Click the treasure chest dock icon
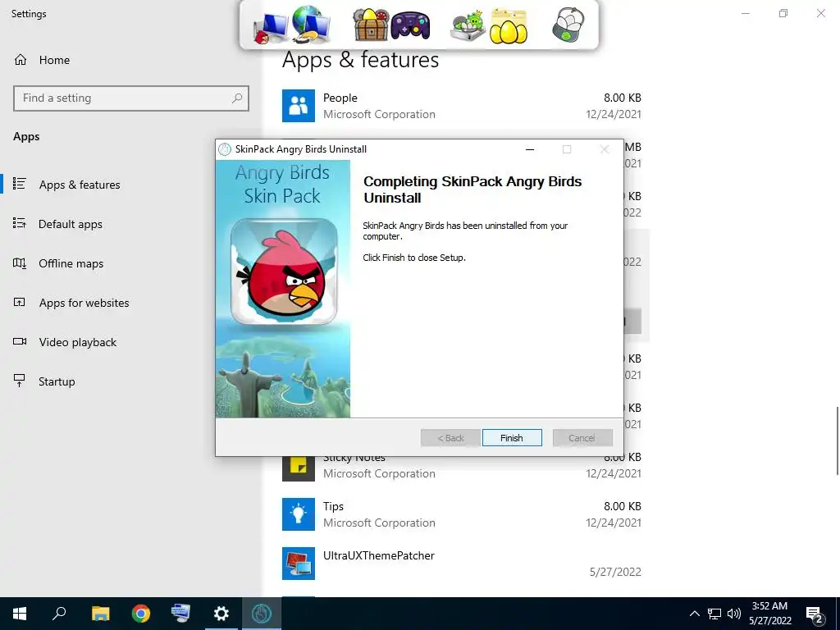 tap(370, 25)
